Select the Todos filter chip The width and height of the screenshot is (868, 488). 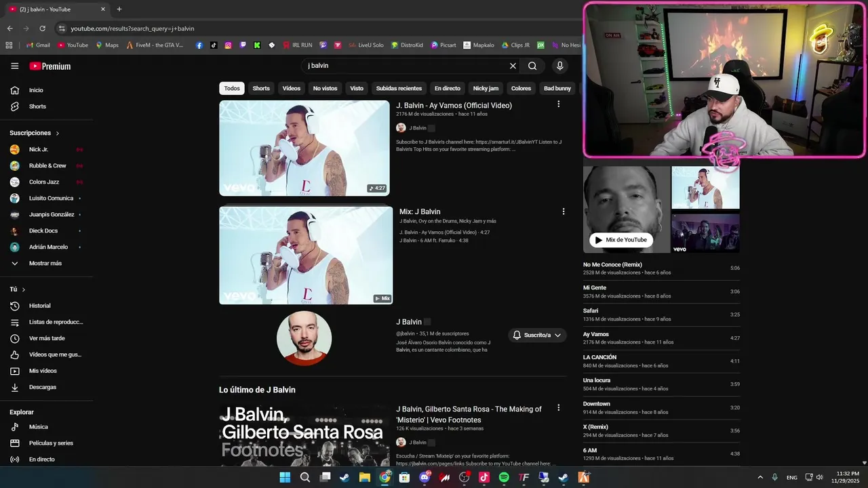click(x=232, y=88)
